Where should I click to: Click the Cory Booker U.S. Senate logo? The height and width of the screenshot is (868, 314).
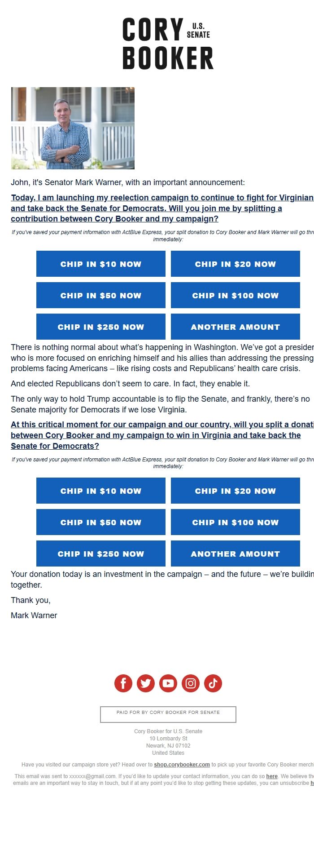(x=168, y=44)
